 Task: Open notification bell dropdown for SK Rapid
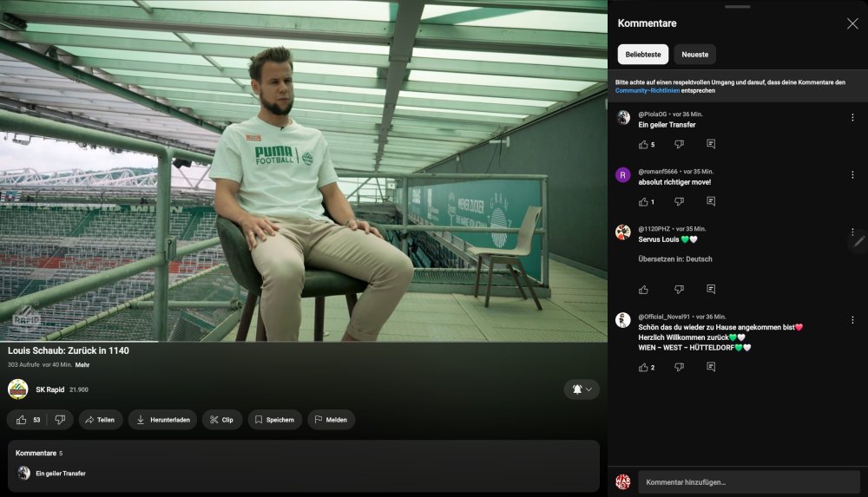click(582, 389)
